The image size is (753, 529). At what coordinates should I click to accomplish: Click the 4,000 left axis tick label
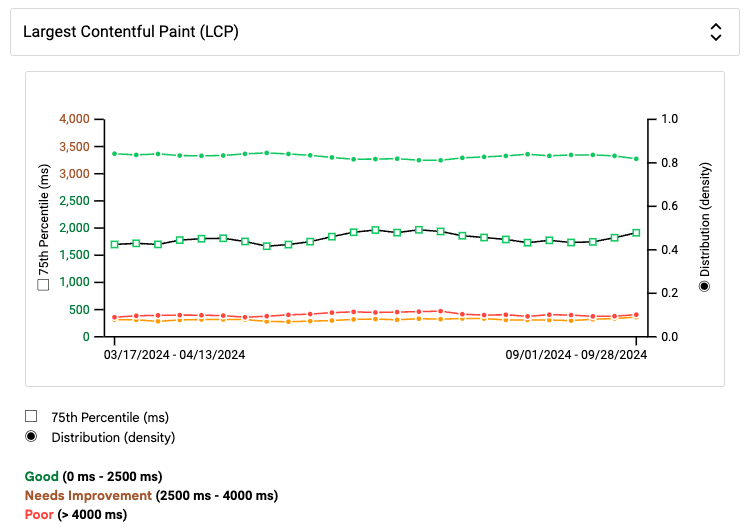(74, 119)
